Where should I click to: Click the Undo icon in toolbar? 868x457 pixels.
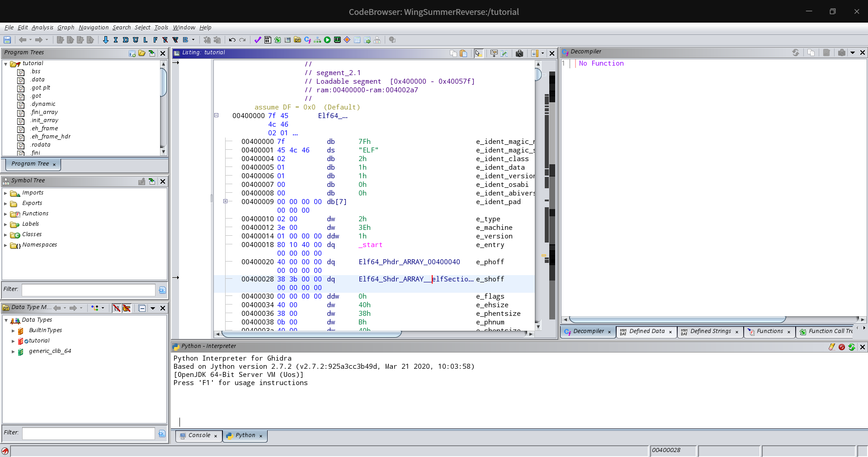click(x=232, y=40)
